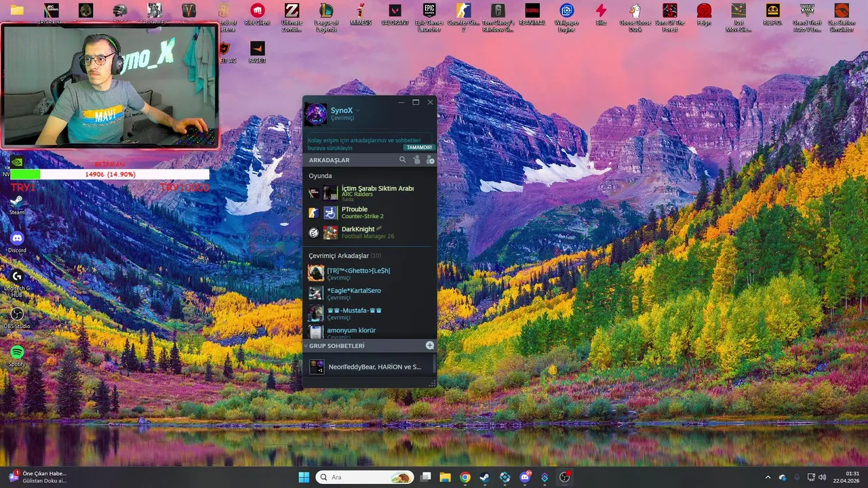
Task: Open the FACEIT desktop shortcut
Action: (x=257, y=53)
